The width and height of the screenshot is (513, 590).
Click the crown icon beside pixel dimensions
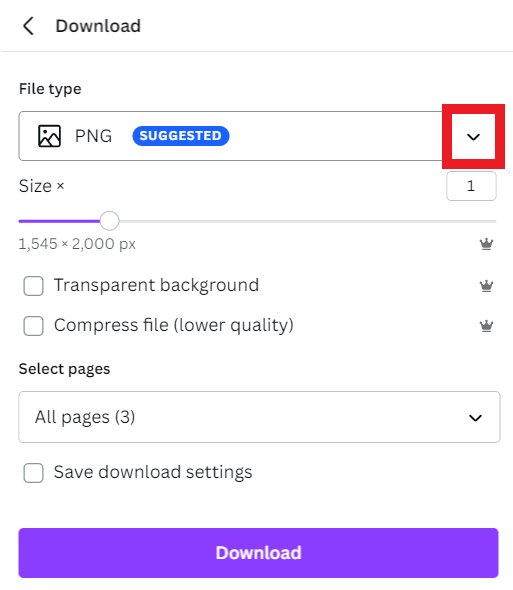click(x=486, y=244)
